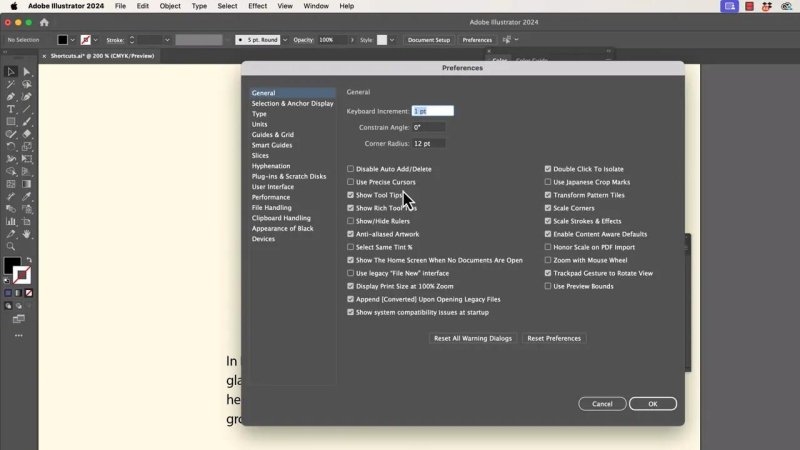The height and width of the screenshot is (450, 800).
Task: Choose the Free Transform tool
Action: click(27, 159)
